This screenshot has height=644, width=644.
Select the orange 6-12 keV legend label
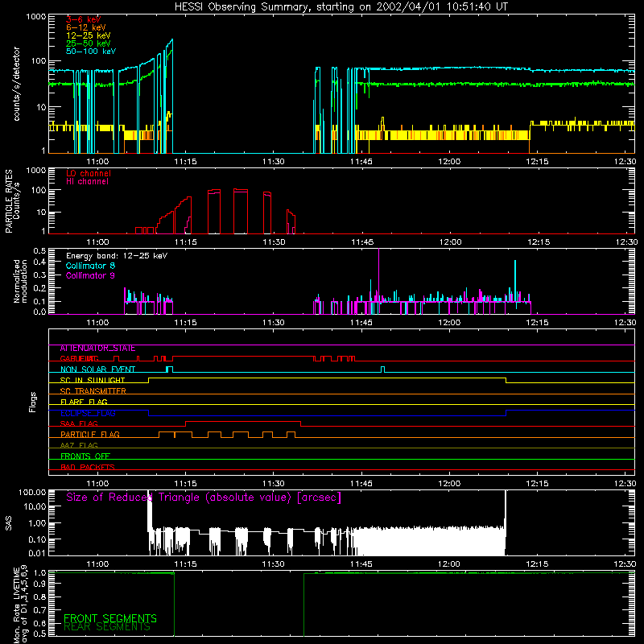(x=86, y=27)
